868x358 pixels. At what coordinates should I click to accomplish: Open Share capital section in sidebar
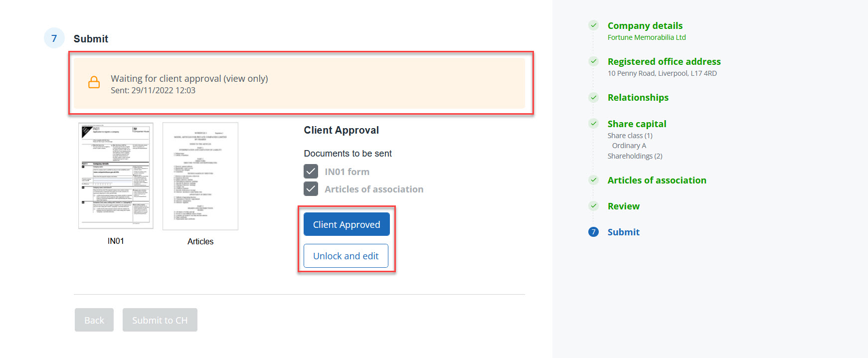point(637,124)
